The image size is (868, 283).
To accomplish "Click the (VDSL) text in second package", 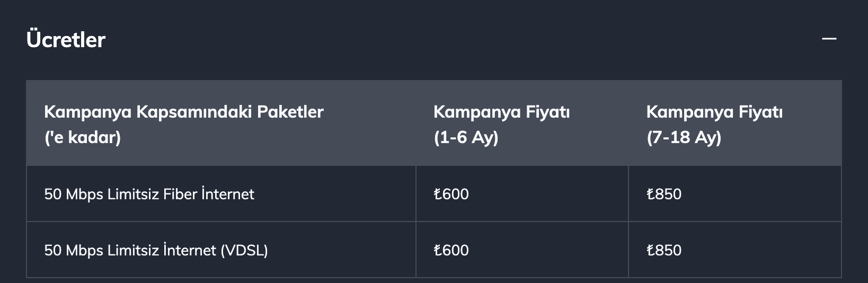I will [244, 250].
